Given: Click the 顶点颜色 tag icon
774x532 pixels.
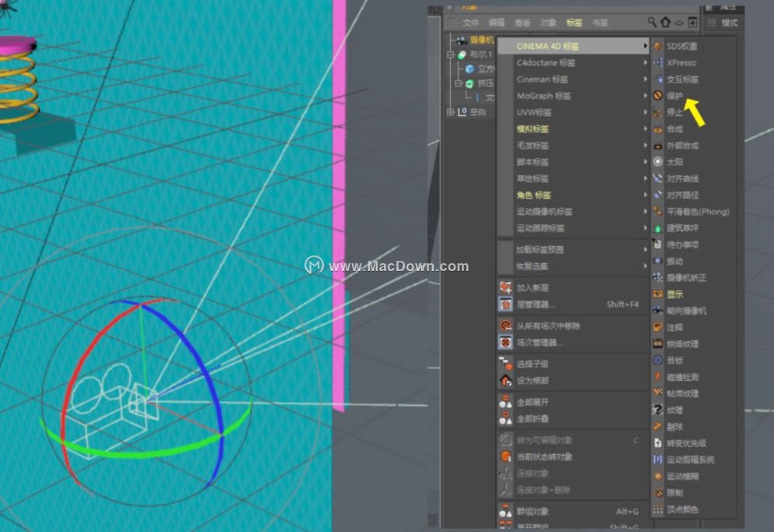Looking at the screenshot, I should tap(657, 509).
